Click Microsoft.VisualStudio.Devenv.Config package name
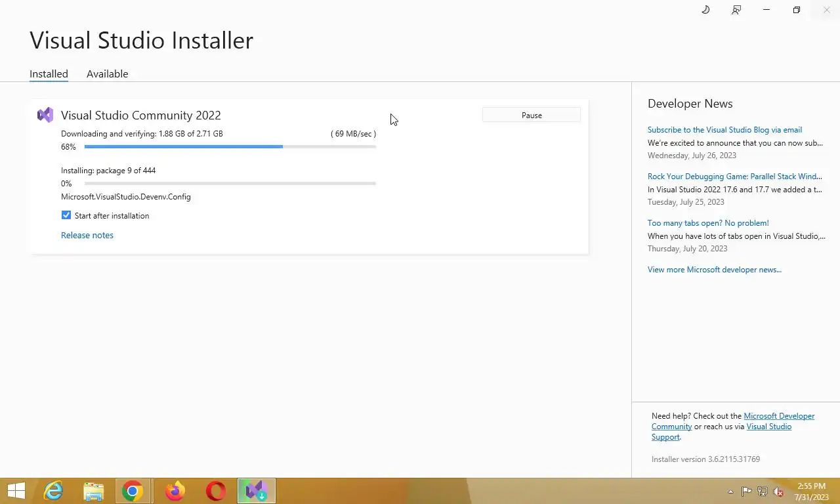Viewport: 840px width, 504px height. (x=126, y=197)
